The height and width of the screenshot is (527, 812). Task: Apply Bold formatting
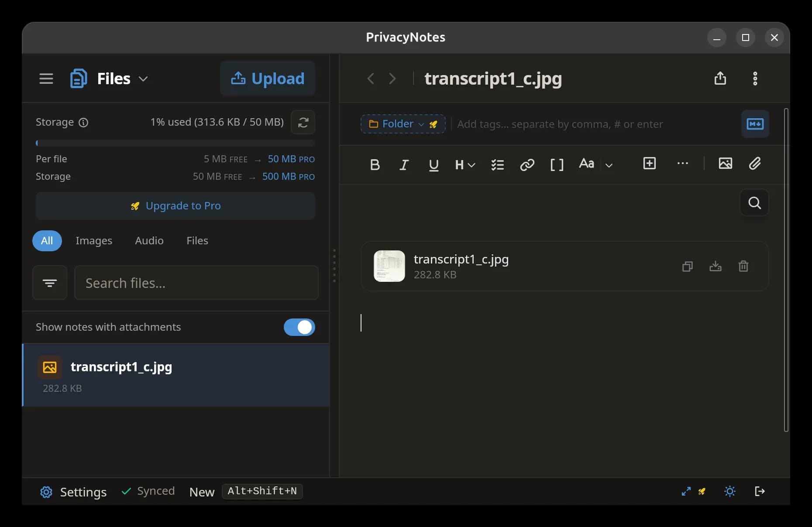(x=375, y=164)
